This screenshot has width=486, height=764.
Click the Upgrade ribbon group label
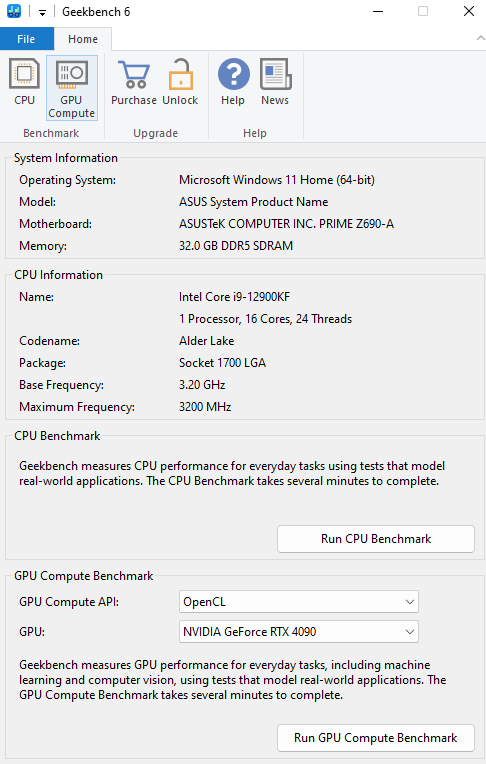click(156, 133)
